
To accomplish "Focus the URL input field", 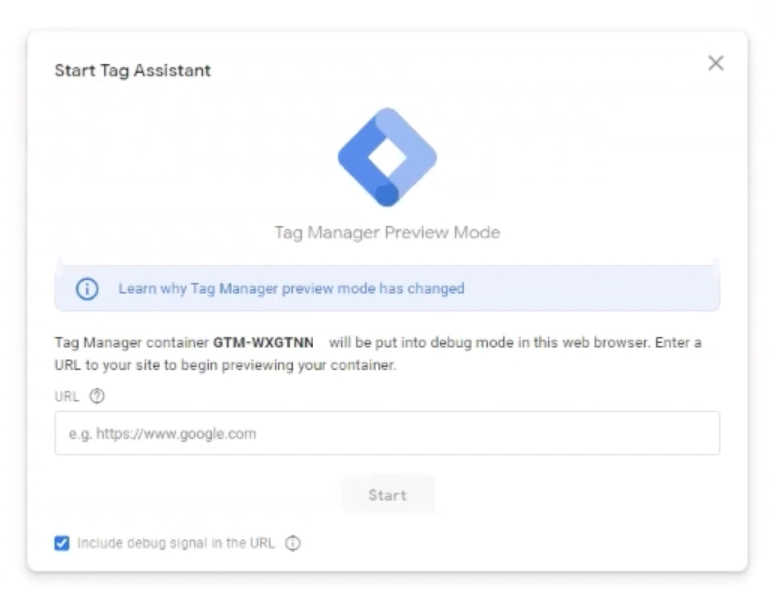I will (387, 433).
